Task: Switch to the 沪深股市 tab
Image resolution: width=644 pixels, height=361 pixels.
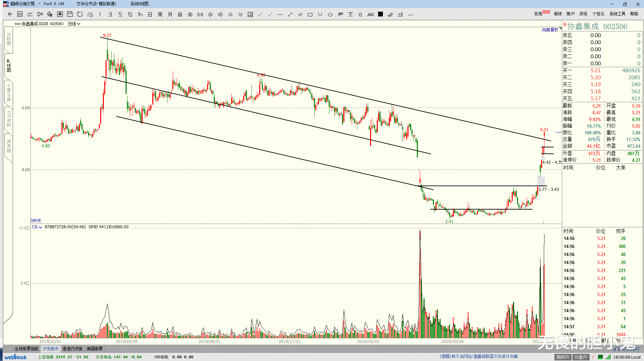Action: [x=50, y=349]
